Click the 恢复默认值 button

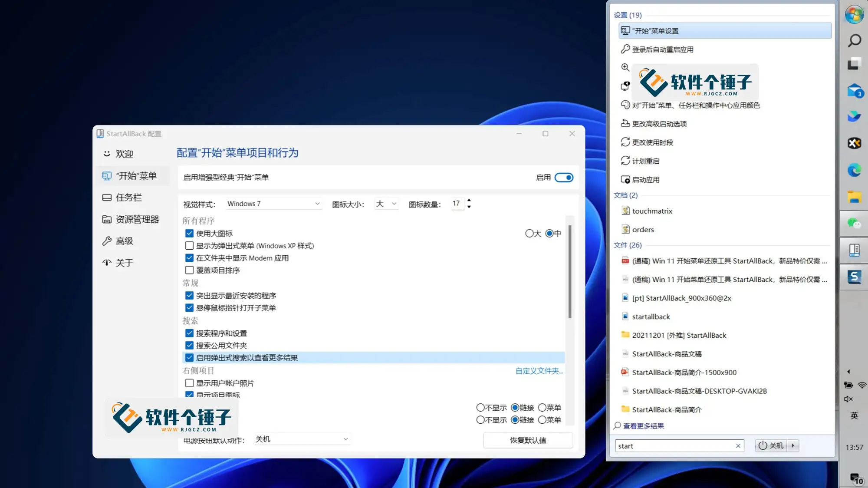(528, 440)
